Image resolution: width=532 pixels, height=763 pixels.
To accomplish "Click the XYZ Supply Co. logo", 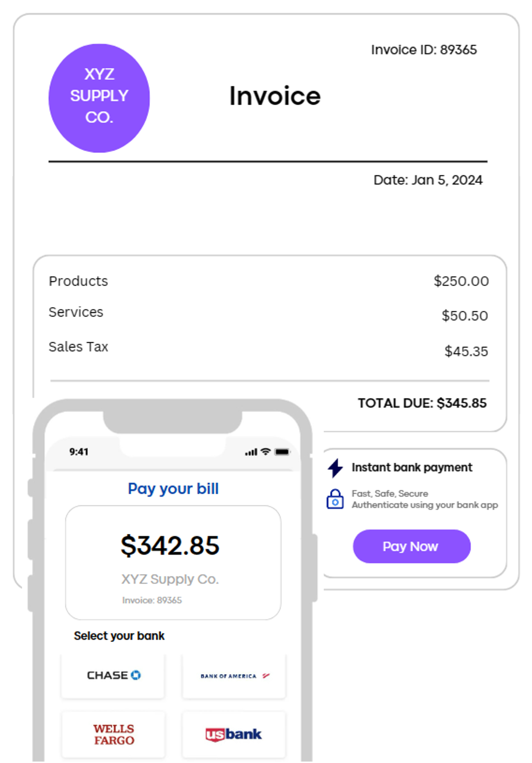I will [x=99, y=98].
